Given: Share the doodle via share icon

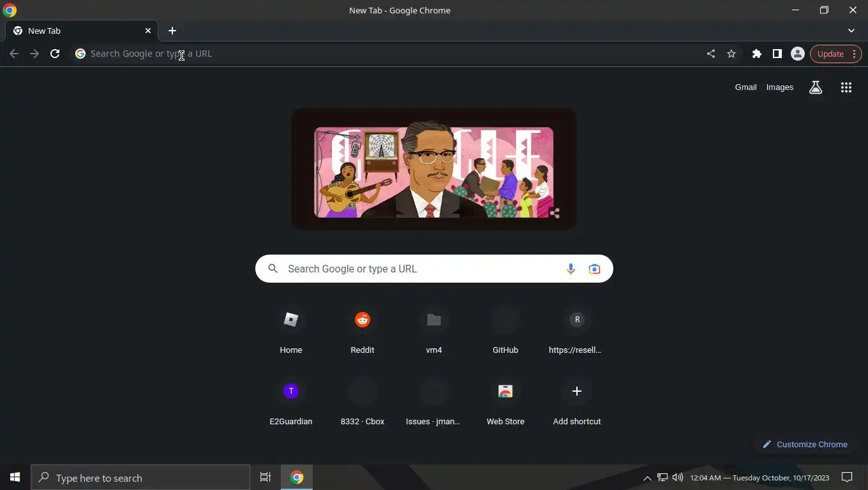Looking at the screenshot, I should tap(554, 213).
